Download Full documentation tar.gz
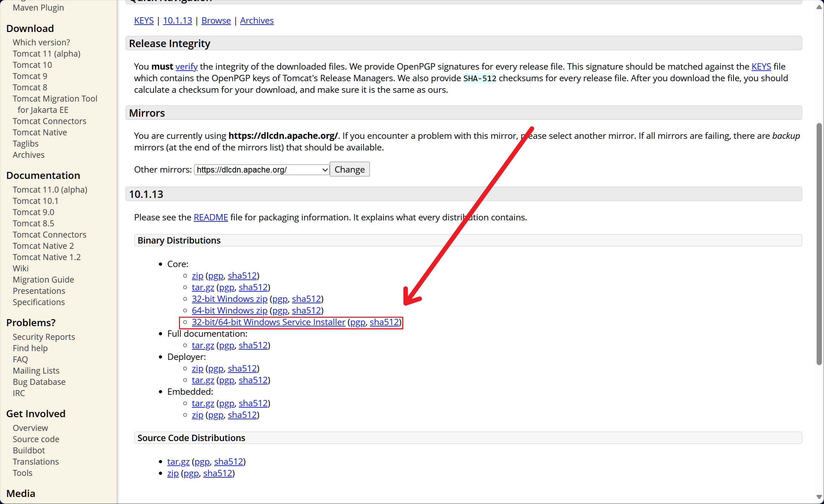 pyautogui.click(x=203, y=345)
